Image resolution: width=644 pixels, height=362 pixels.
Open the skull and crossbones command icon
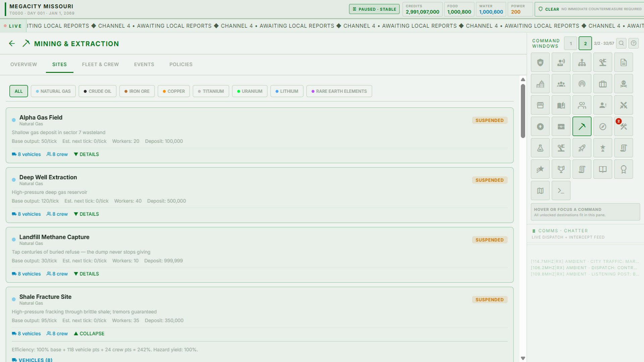pyautogui.click(x=623, y=84)
